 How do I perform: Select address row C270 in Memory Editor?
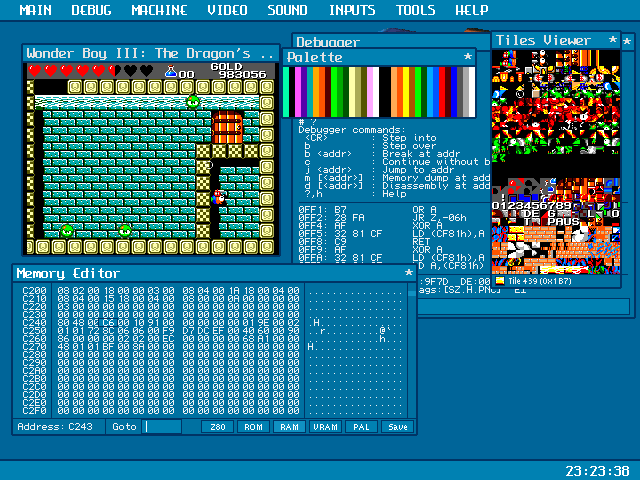(34, 347)
